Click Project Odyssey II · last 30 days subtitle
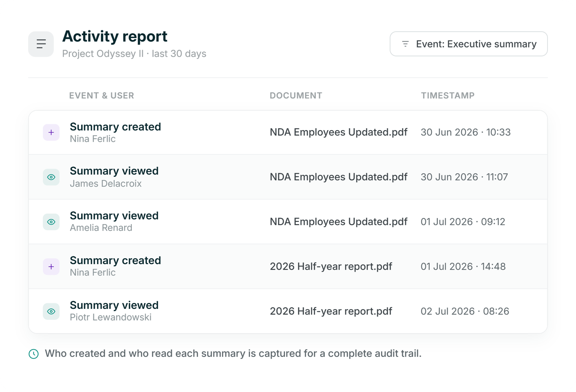 click(x=134, y=54)
